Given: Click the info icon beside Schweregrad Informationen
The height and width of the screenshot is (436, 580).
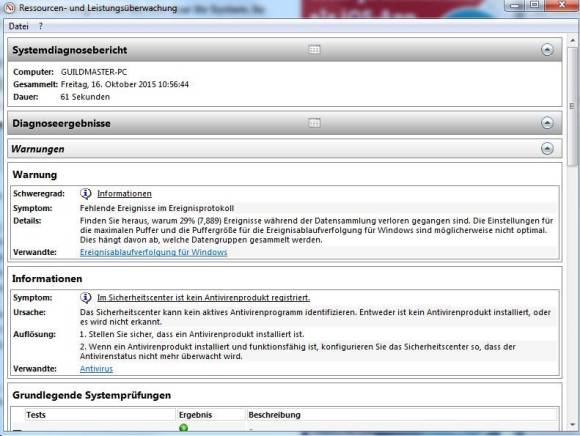Looking at the screenshot, I should (x=85, y=193).
